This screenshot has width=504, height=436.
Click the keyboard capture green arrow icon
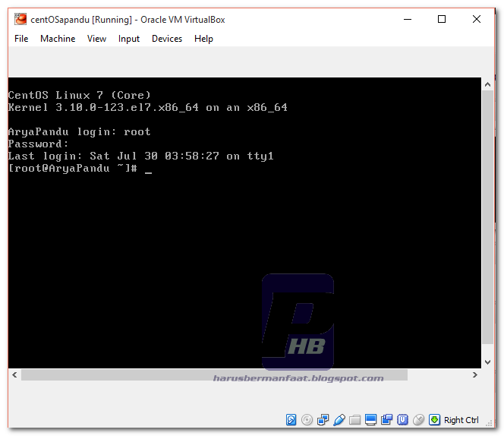(434, 419)
